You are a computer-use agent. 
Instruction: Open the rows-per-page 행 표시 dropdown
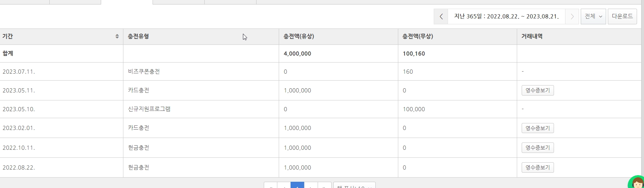[354, 186]
